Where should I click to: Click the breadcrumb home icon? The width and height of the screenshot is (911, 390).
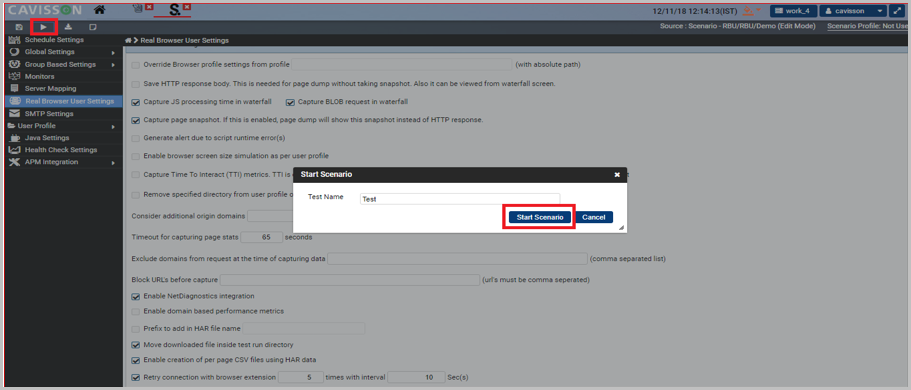[x=128, y=41]
